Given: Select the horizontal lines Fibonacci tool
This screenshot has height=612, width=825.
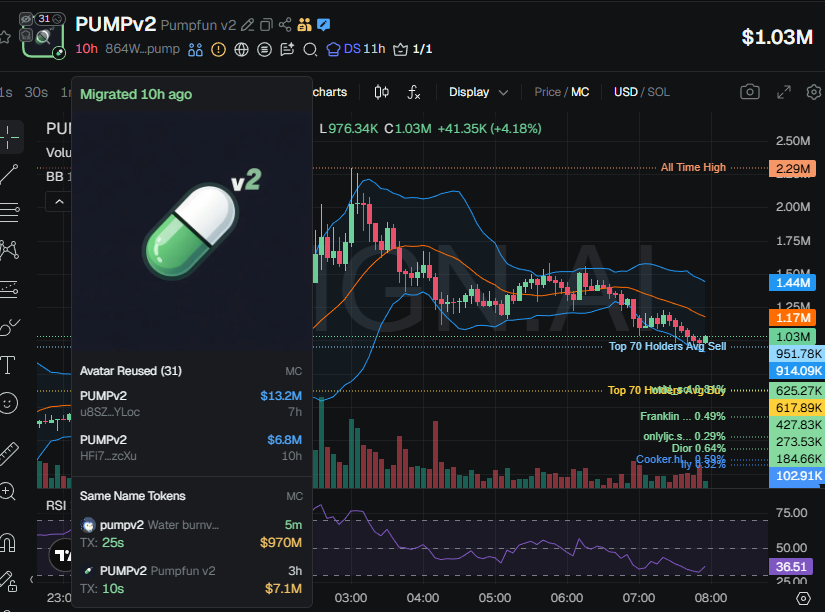Looking at the screenshot, I should [9, 212].
